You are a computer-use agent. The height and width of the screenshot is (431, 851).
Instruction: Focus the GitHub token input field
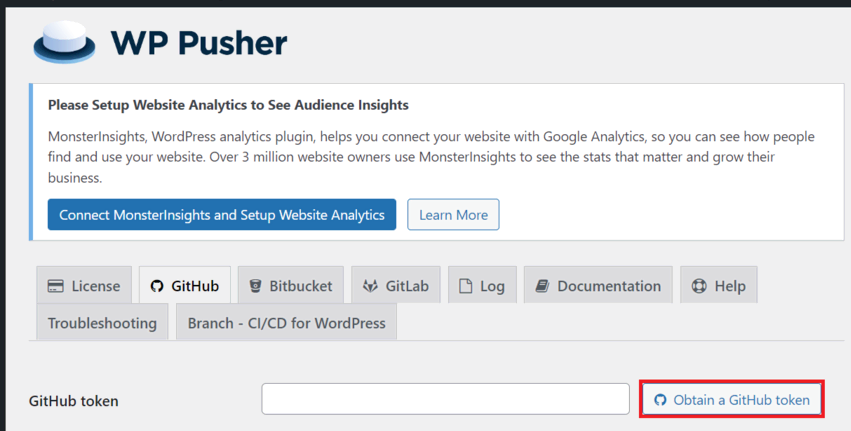pyautogui.click(x=446, y=399)
